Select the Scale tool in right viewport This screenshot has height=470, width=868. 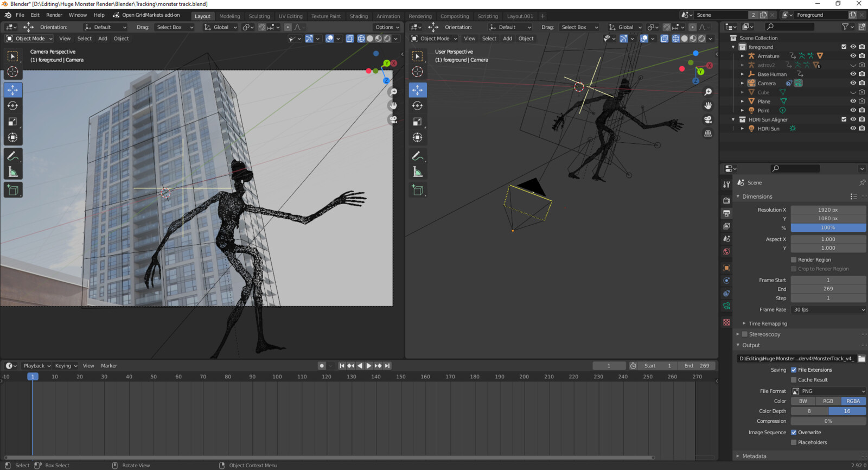tap(417, 122)
